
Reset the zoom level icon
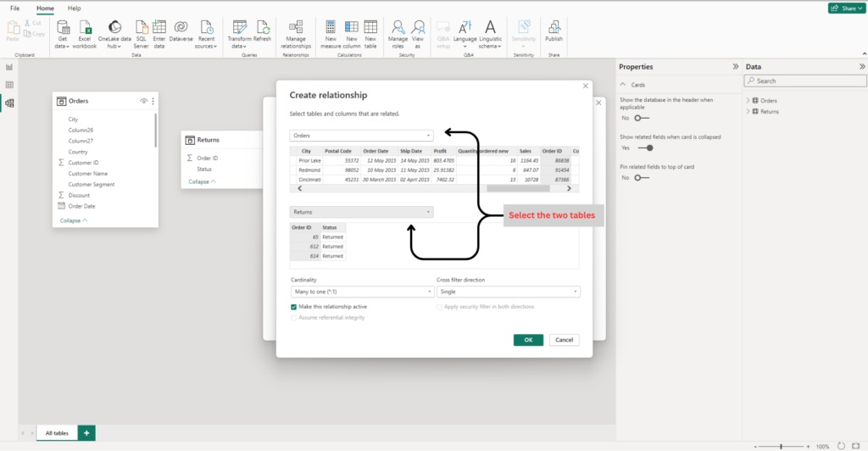click(841, 446)
